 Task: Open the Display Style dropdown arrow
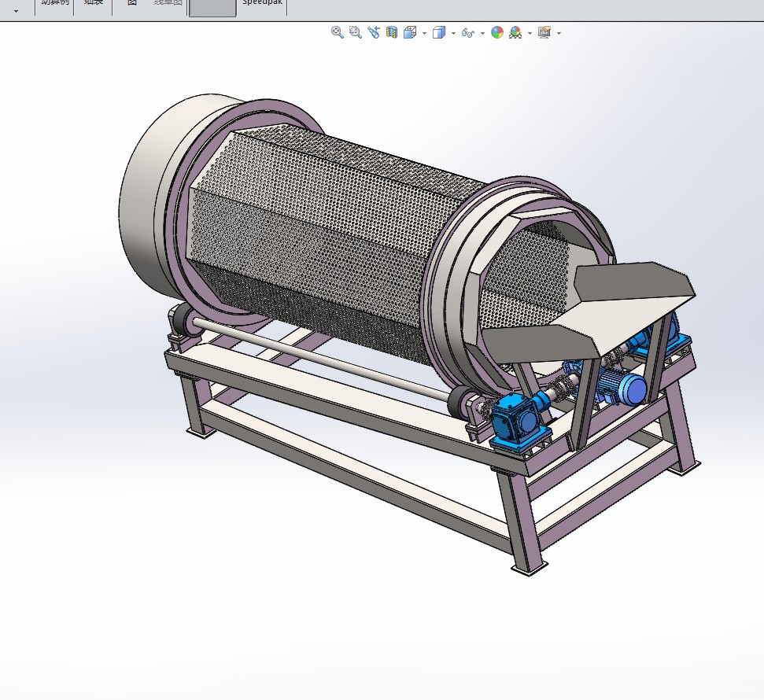[452, 34]
